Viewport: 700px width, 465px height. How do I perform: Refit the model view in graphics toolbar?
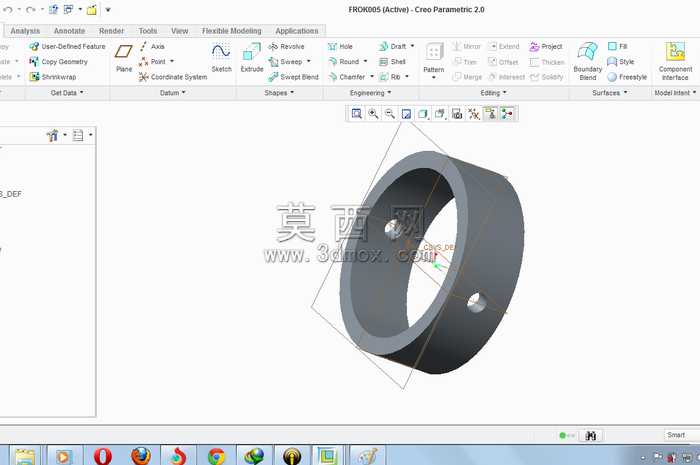pos(356,114)
